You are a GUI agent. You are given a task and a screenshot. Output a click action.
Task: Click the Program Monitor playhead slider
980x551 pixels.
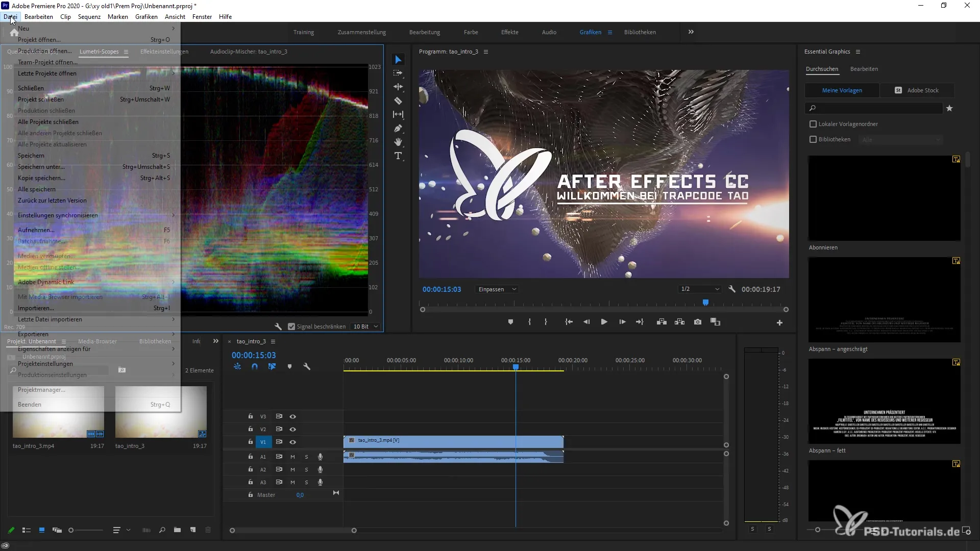pos(705,303)
